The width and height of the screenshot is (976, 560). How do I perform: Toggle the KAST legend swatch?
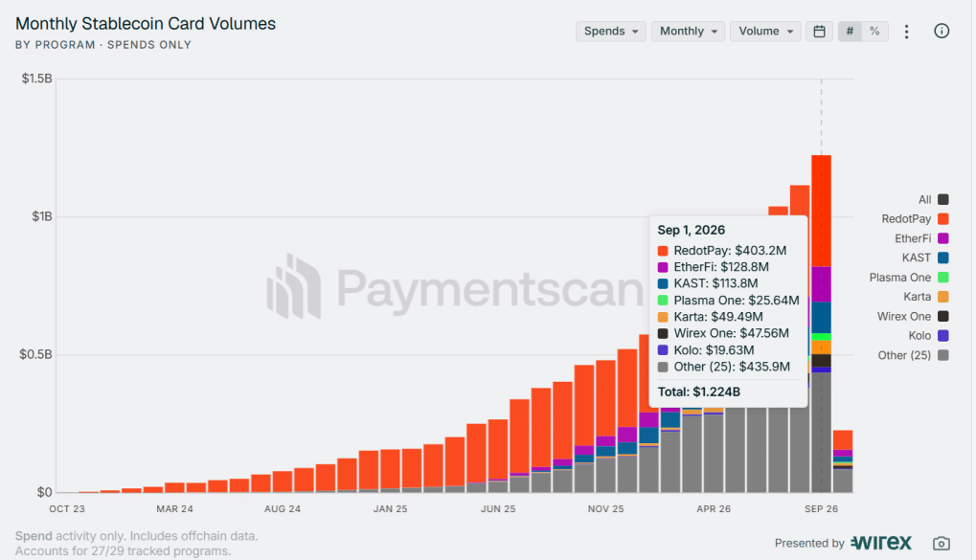[x=943, y=258]
